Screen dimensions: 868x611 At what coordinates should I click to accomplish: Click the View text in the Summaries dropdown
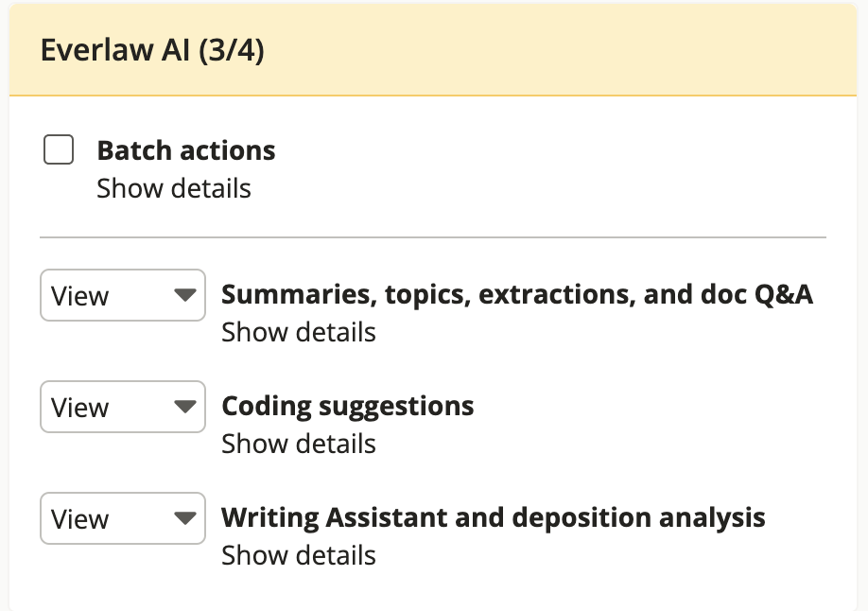point(79,296)
